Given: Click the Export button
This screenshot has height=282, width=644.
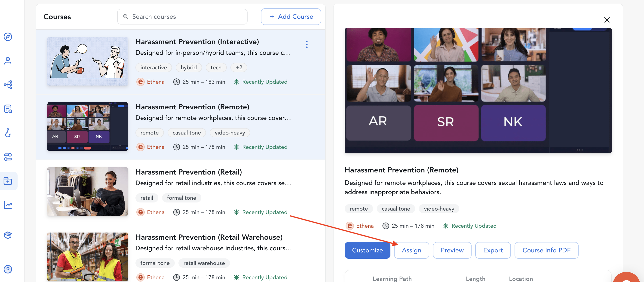Looking at the screenshot, I should 493,250.
